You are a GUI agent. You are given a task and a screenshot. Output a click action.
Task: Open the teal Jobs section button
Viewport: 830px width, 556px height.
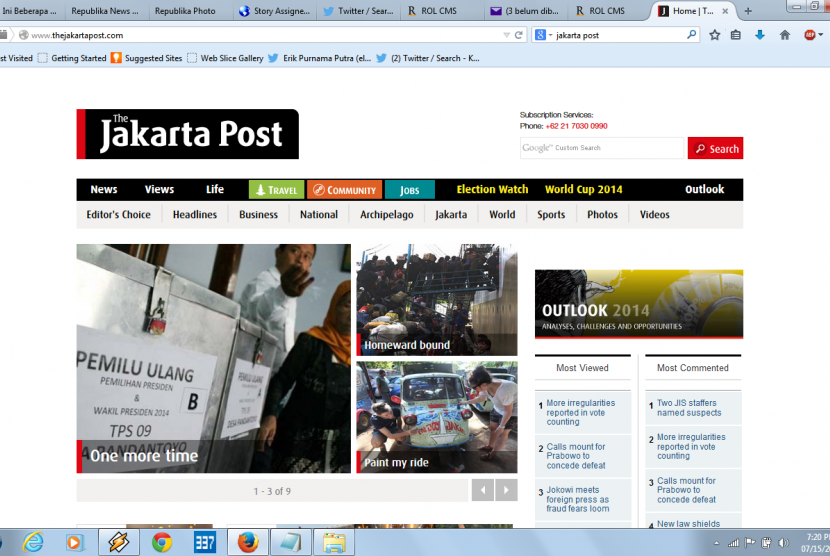click(410, 190)
